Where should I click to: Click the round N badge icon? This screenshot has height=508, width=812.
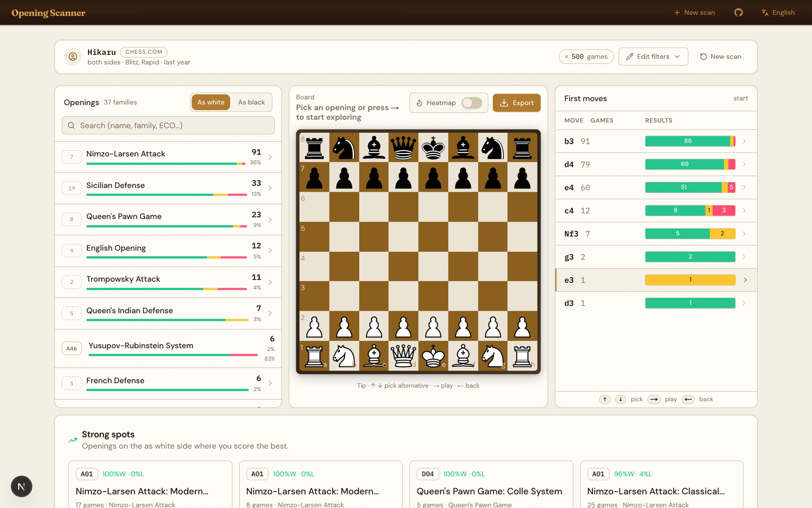(x=21, y=487)
